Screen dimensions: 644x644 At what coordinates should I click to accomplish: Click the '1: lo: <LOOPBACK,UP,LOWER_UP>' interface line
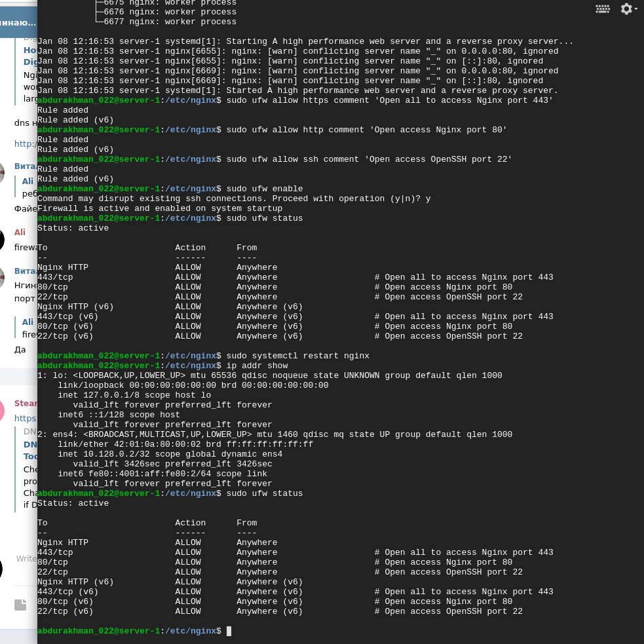click(269, 375)
